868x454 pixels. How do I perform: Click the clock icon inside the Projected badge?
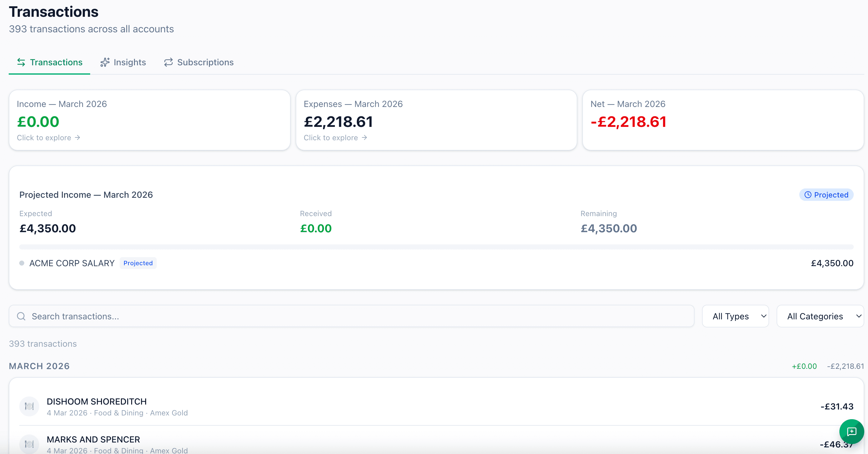808,195
